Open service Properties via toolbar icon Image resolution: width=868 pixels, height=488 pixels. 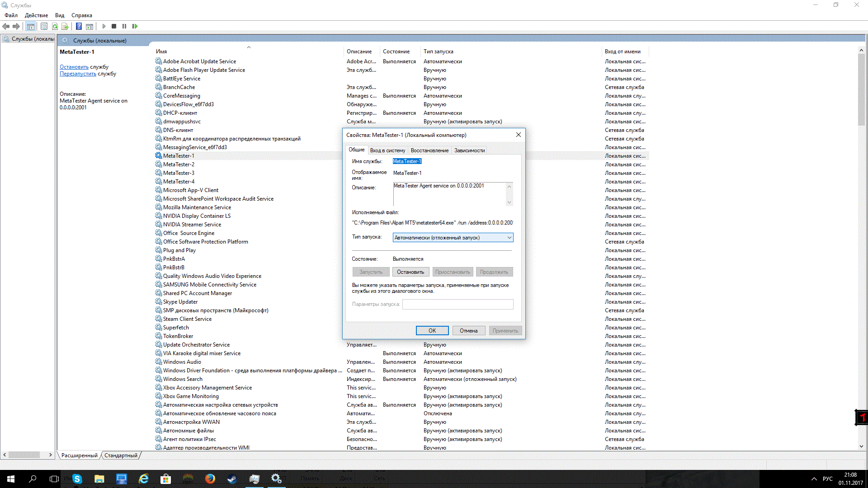tap(44, 26)
